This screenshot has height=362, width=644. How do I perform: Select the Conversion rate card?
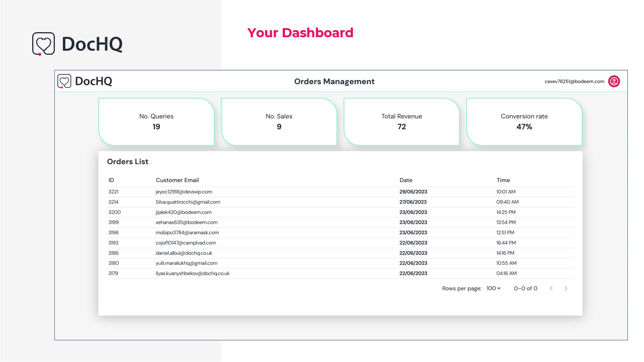524,122
